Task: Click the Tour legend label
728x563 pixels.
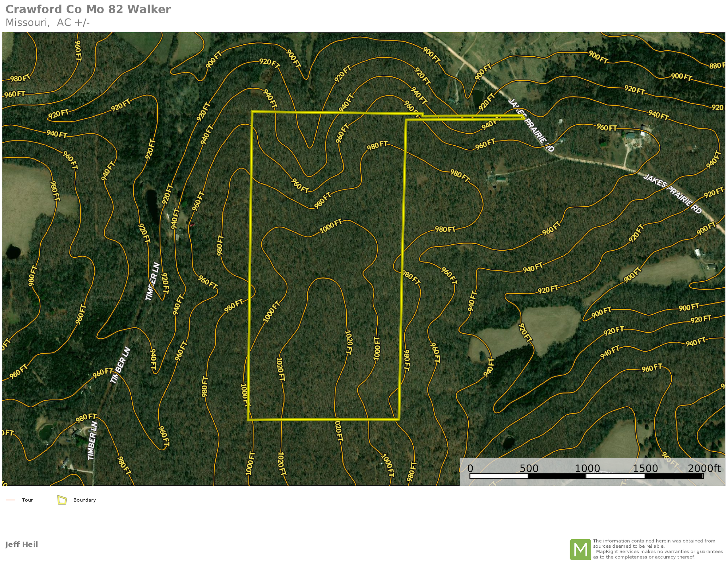Action: pyautogui.click(x=27, y=500)
